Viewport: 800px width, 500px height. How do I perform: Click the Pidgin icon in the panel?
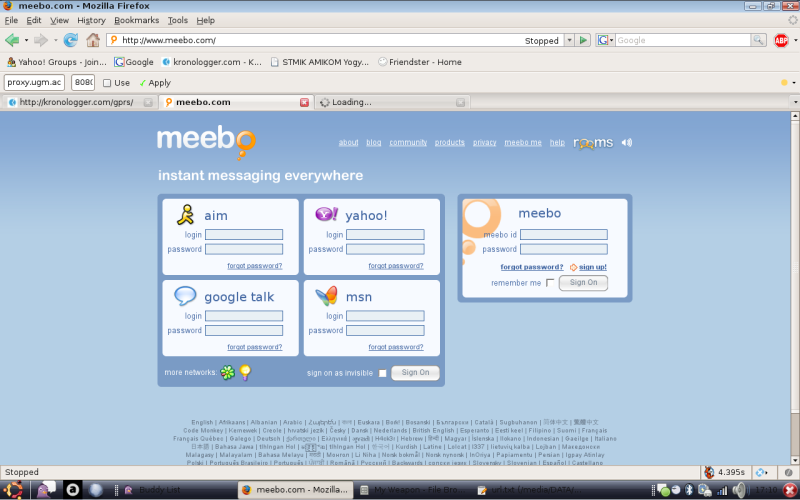click(46, 490)
